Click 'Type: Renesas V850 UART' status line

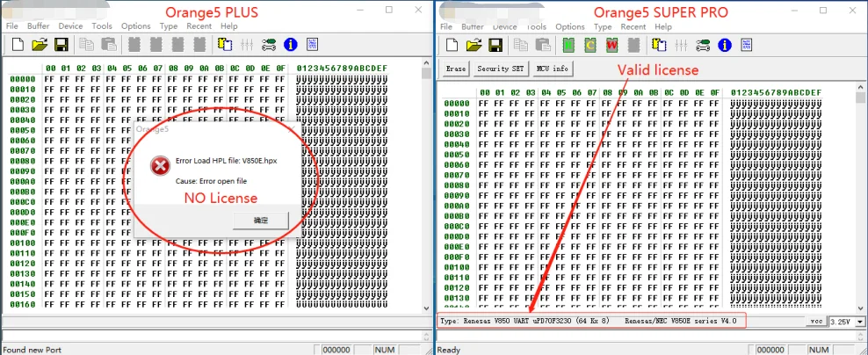coord(589,321)
